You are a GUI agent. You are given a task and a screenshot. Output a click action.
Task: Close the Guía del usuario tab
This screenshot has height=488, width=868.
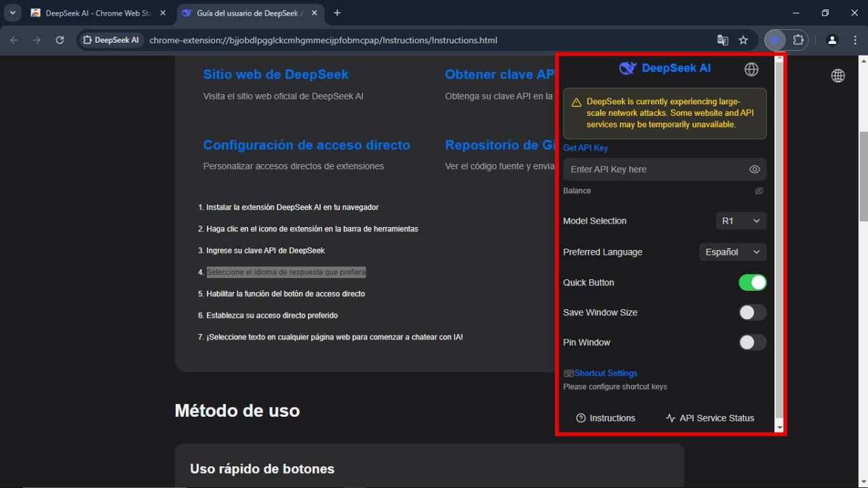coord(314,13)
